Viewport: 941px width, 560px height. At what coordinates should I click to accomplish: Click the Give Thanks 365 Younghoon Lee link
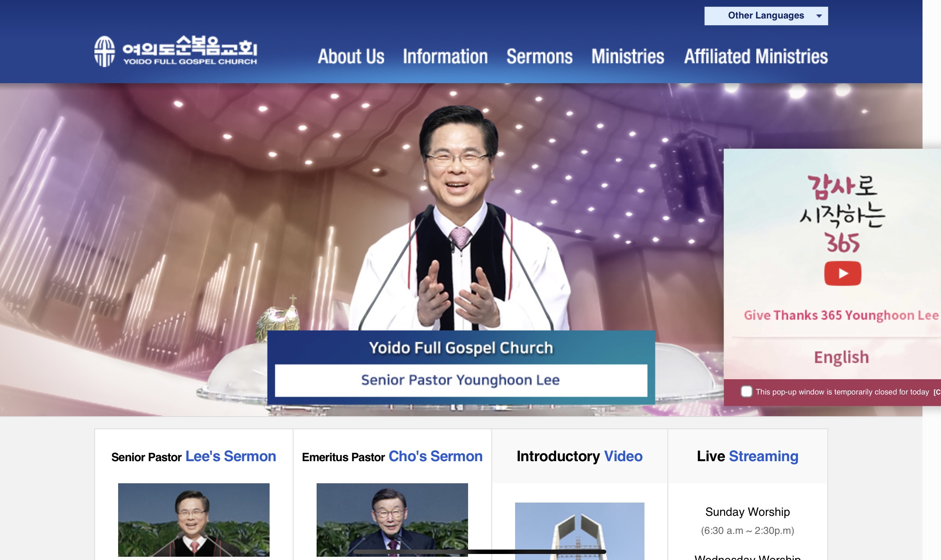(841, 315)
